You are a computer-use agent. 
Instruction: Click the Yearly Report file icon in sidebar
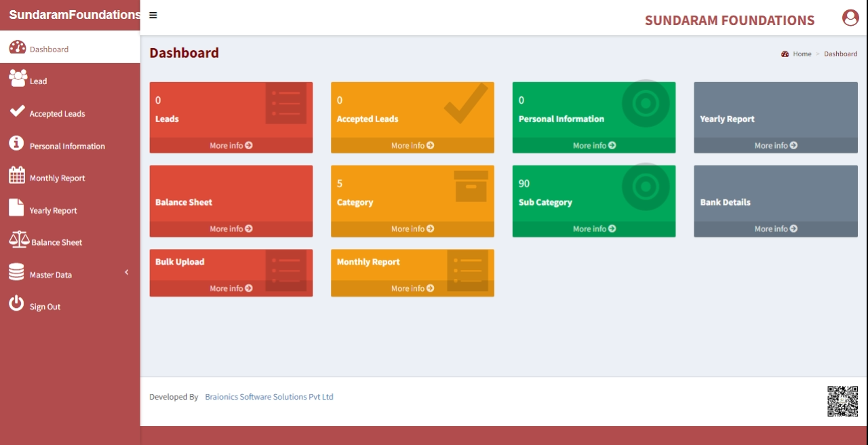tap(16, 208)
